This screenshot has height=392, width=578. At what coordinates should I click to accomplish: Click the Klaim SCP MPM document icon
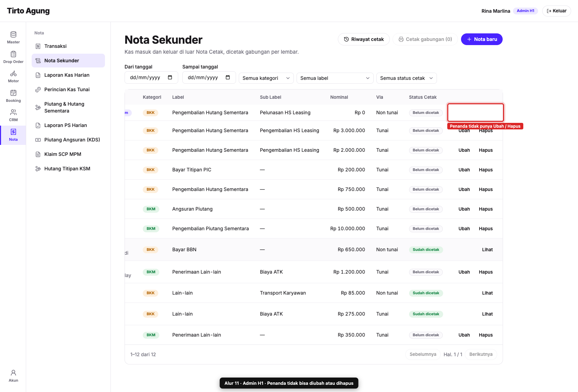(38, 154)
